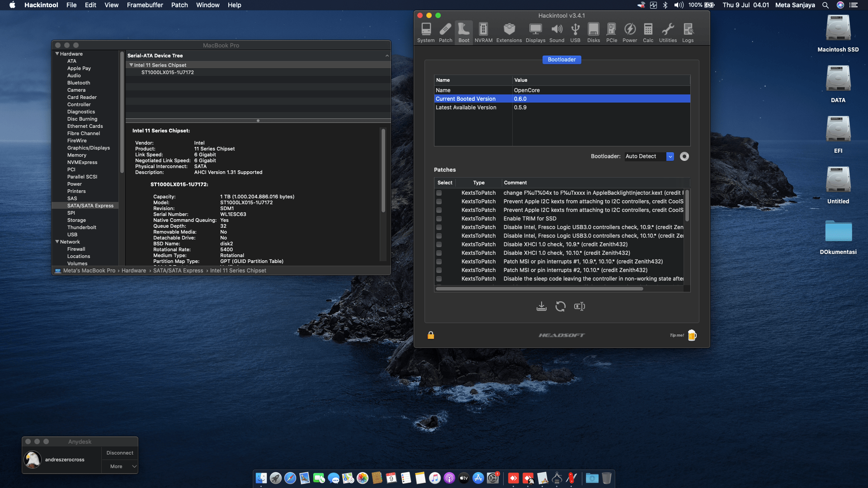868x488 pixels.
Task: Open the Sound section in Hackintool
Action: coord(557,33)
